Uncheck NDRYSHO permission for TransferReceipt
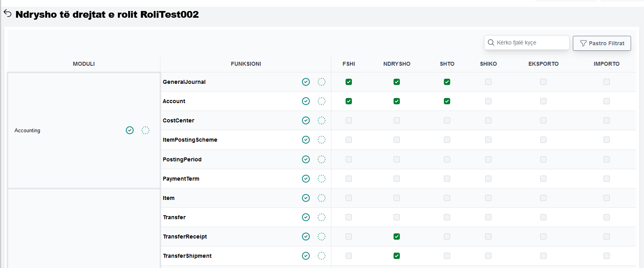The height and width of the screenshot is (268, 644). [x=397, y=237]
